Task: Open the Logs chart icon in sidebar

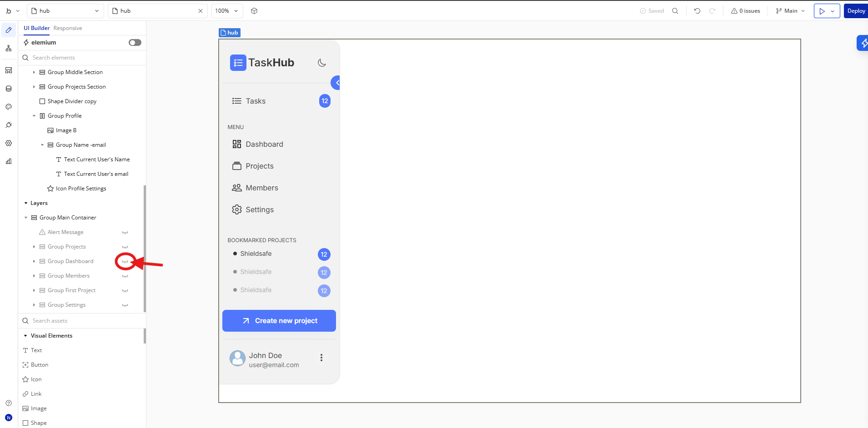Action: click(9, 161)
